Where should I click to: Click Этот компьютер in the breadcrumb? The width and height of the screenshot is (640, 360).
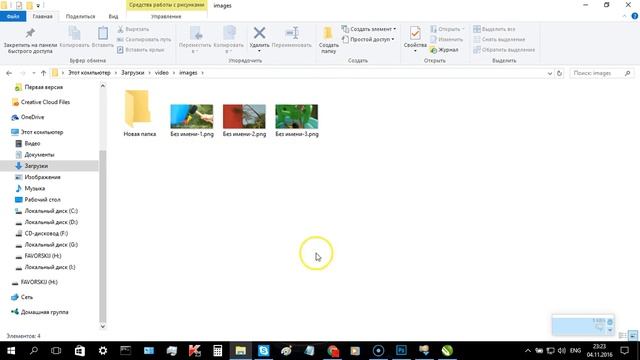coord(89,73)
